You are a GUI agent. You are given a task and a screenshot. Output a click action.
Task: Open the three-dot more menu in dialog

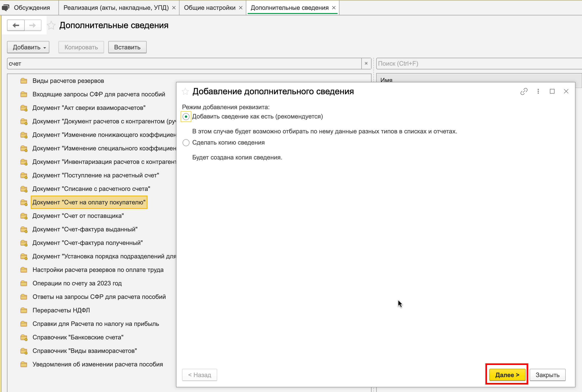pyautogui.click(x=538, y=91)
